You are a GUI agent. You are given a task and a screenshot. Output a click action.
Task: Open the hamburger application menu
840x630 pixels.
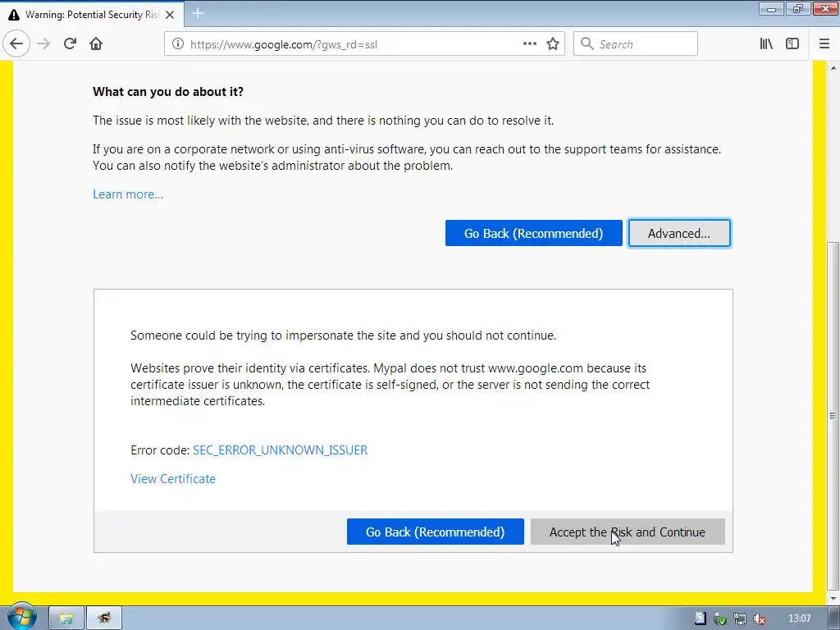[824, 44]
